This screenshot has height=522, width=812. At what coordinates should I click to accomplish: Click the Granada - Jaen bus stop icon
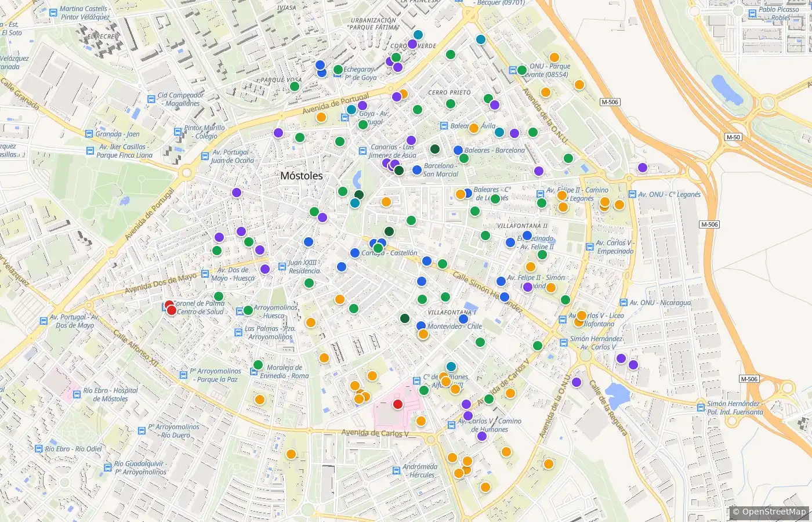pyautogui.click(x=89, y=134)
